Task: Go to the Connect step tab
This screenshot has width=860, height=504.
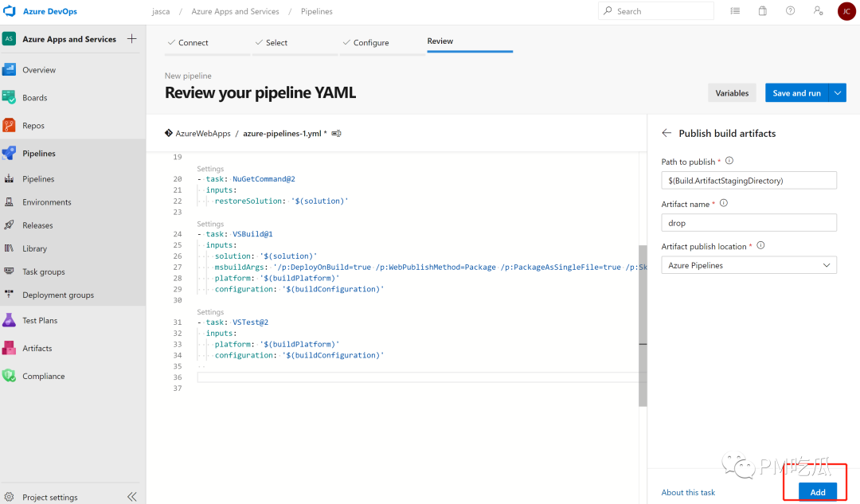Action: (x=207, y=43)
